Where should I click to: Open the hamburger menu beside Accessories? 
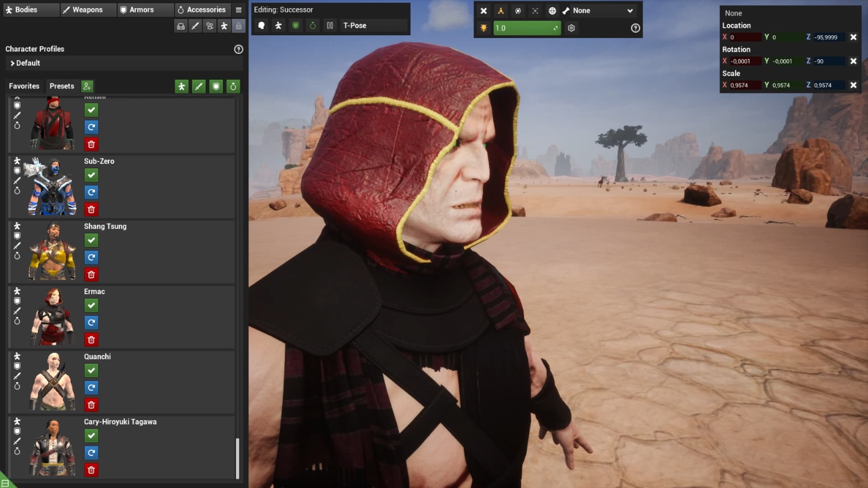tap(239, 10)
